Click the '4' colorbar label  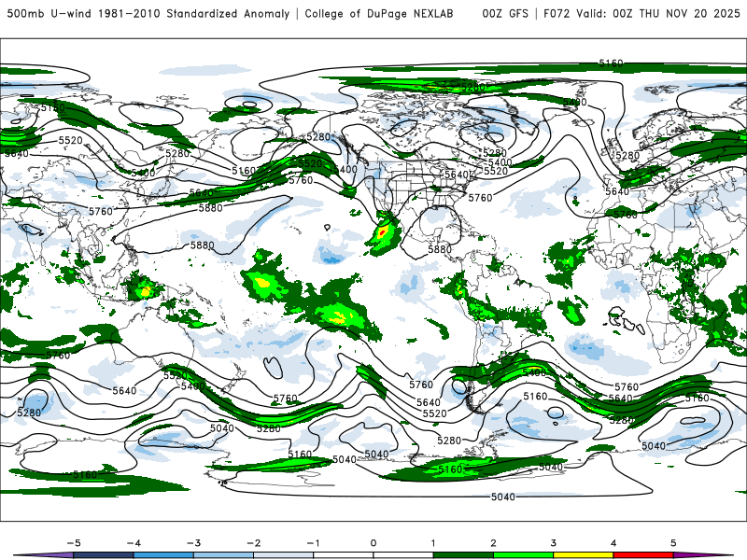(x=613, y=543)
